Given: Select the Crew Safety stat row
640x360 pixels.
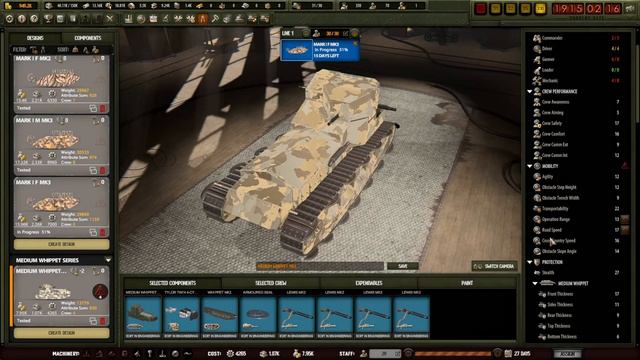Looking at the screenshot, I should pyautogui.click(x=577, y=123).
